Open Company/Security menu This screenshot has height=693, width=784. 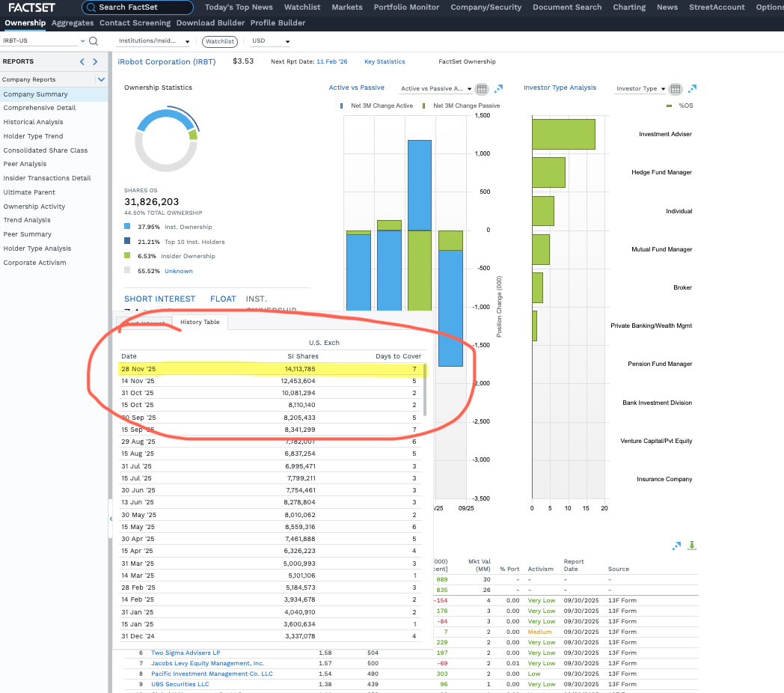coord(486,7)
